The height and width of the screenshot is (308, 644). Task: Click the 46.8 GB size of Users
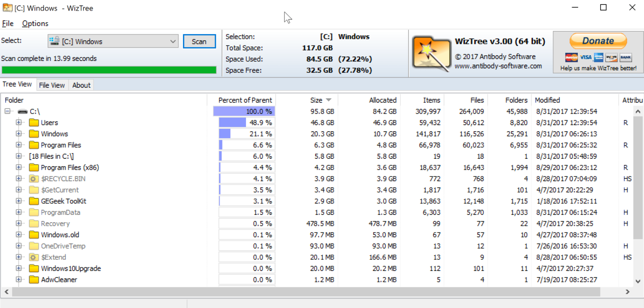(x=322, y=123)
